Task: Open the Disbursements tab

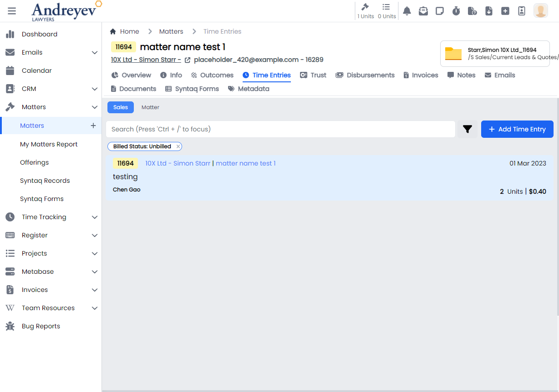Action: pyautogui.click(x=365, y=75)
